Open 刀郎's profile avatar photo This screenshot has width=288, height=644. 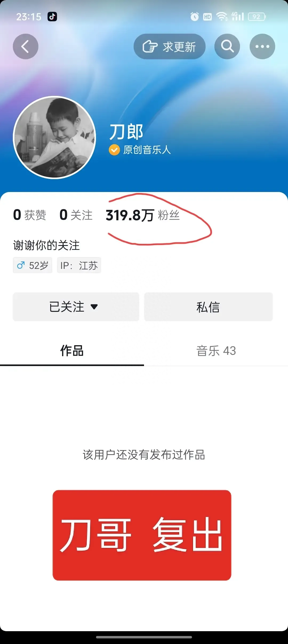(54, 137)
